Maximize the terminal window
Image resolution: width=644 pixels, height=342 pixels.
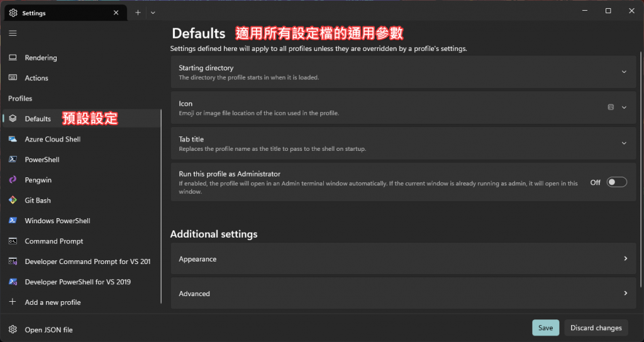[608, 11]
